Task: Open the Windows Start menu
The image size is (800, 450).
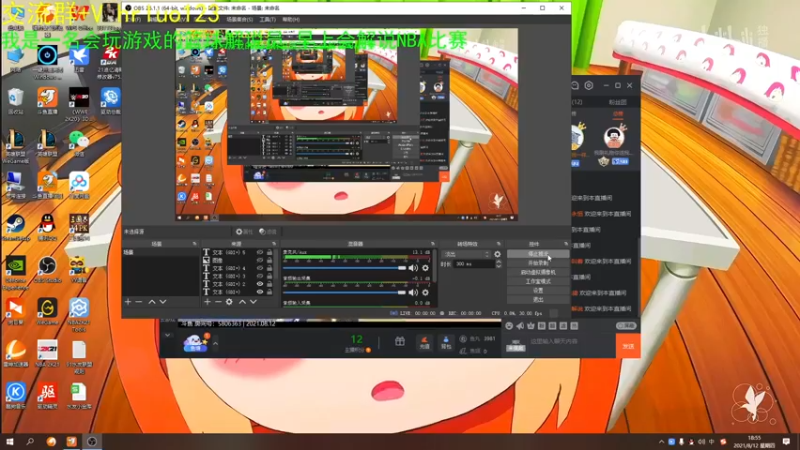Action: [x=9, y=441]
